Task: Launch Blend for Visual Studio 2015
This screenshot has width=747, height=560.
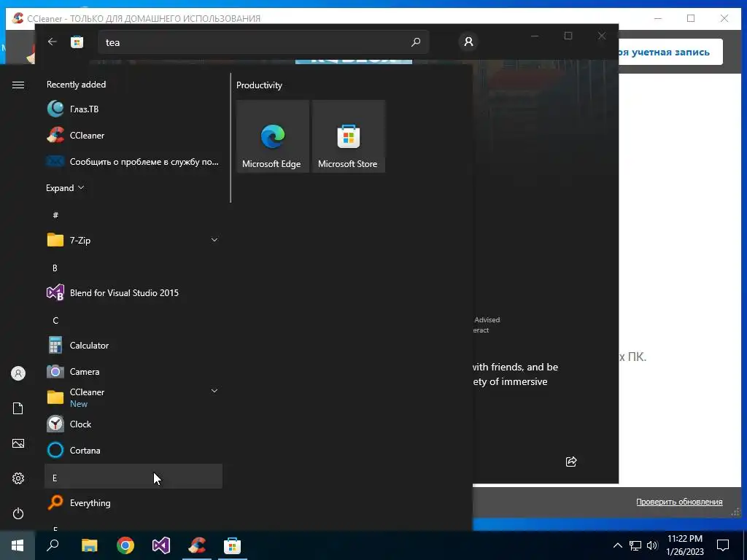Action: tap(133, 293)
